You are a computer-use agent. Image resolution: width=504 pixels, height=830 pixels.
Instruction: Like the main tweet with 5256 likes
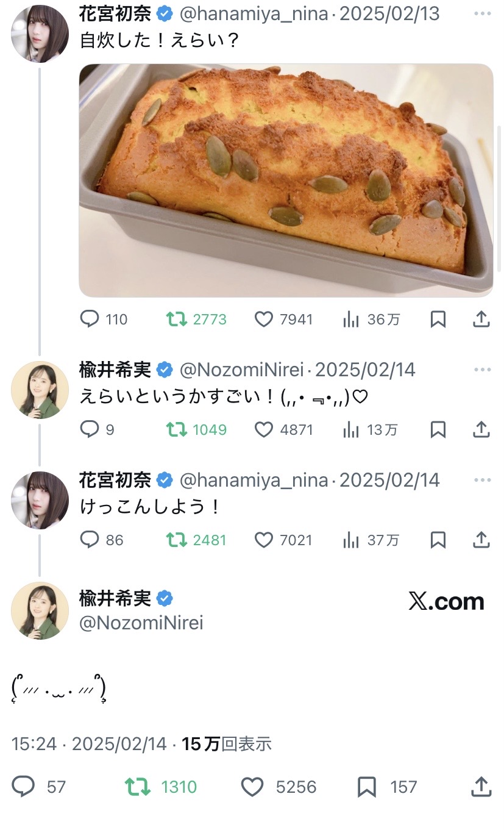tap(252, 787)
